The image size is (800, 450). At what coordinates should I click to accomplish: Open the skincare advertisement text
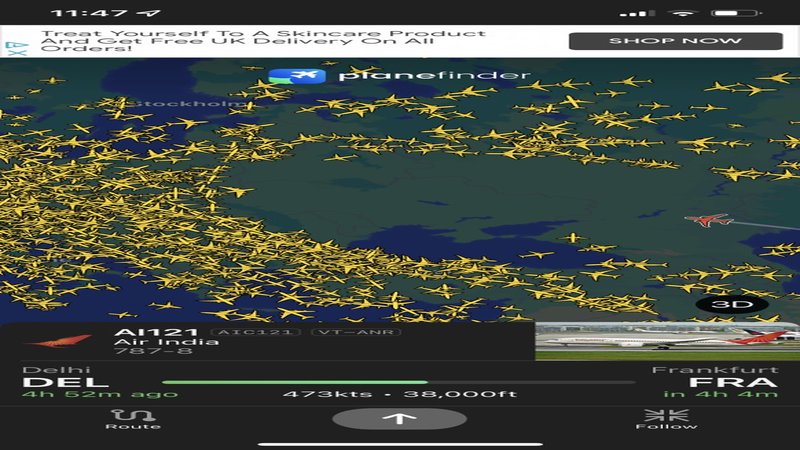262,41
